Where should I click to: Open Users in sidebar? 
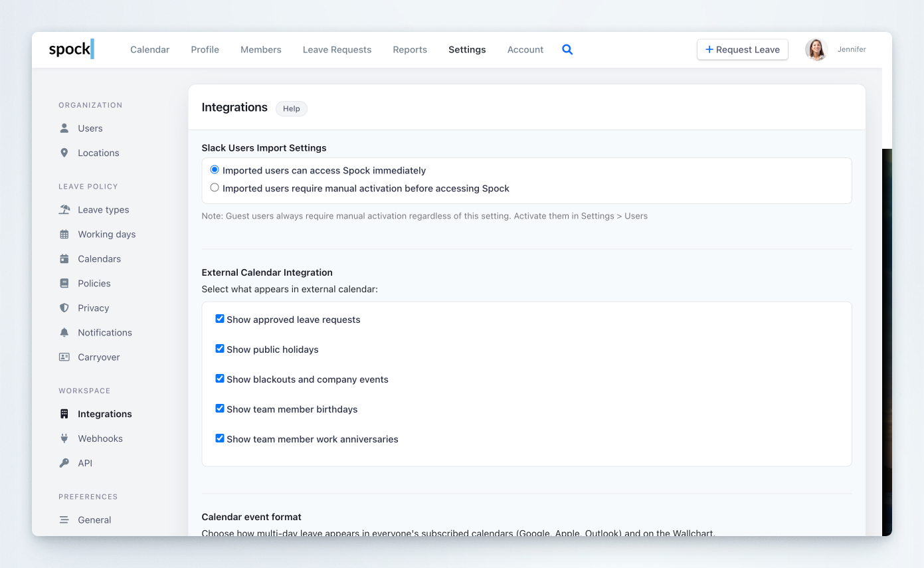pos(90,128)
